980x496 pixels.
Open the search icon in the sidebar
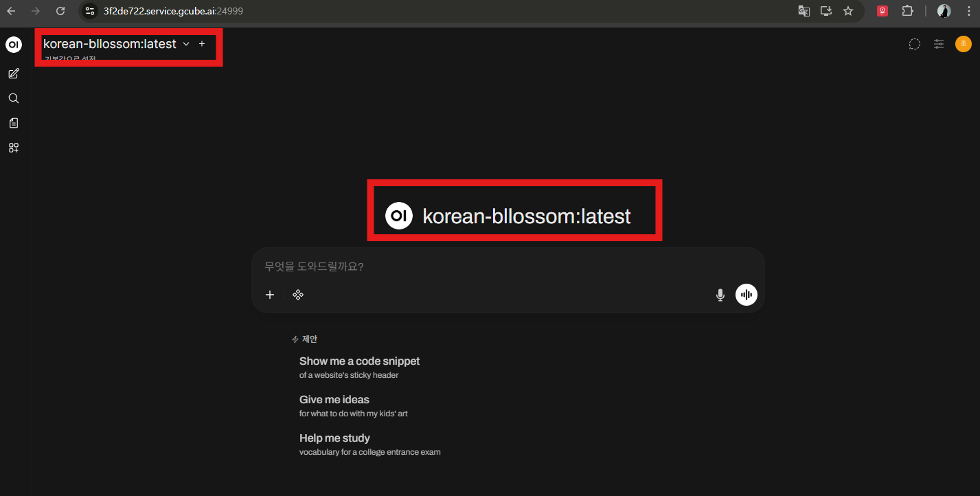[x=13, y=98]
